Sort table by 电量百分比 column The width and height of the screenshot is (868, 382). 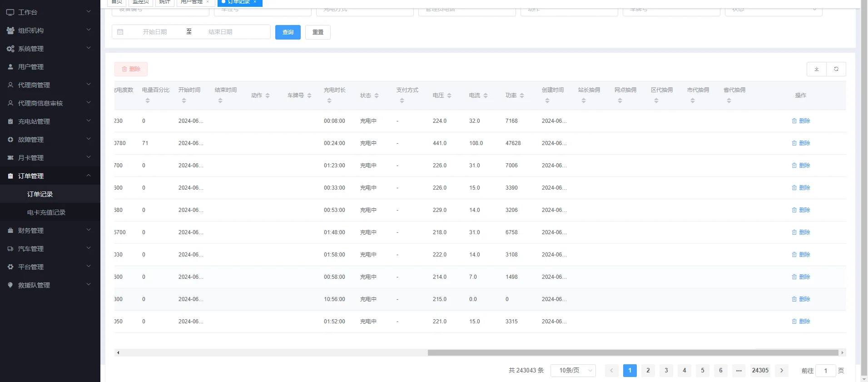click(x=148, y=101)
